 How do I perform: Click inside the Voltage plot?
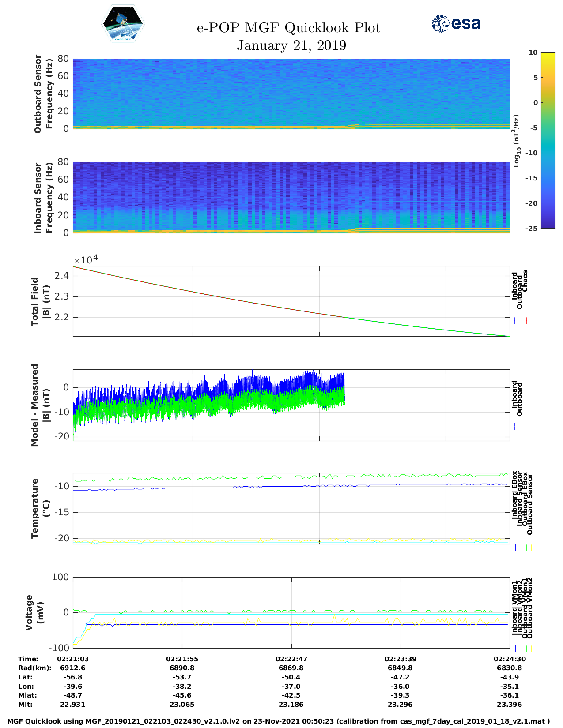coord(291,612)
